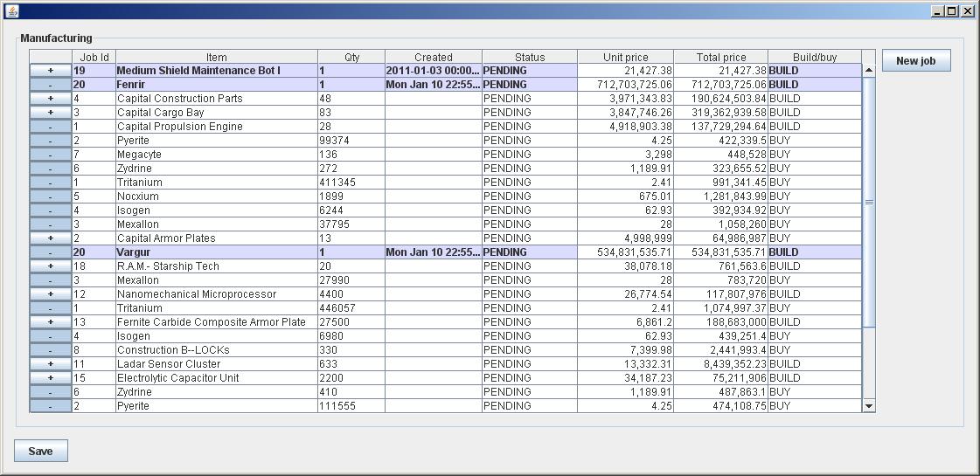
Task: Click the minus button beside Megacyte
Action: click(x=51, y=155)
